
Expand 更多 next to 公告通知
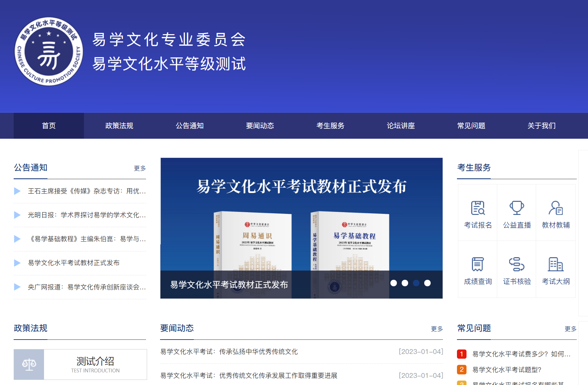tap(140, 168)
